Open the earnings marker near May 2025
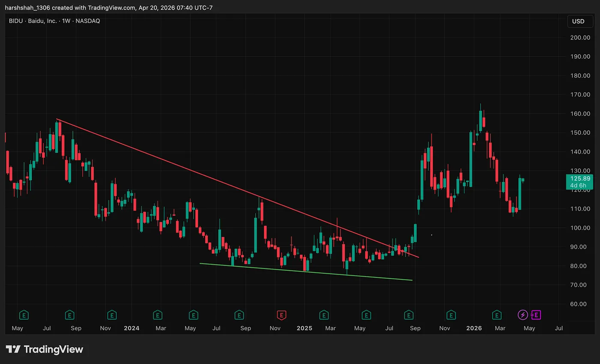600x364 pixels. coord(366,315)
